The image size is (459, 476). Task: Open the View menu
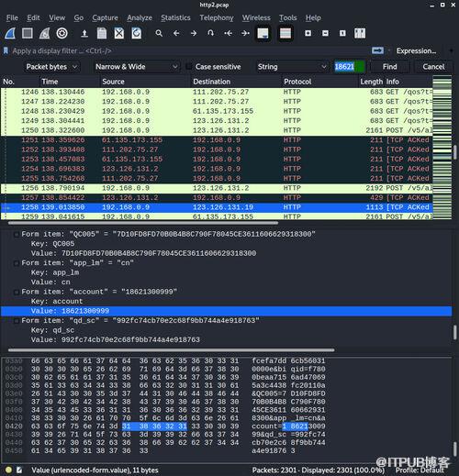point(57,17)
